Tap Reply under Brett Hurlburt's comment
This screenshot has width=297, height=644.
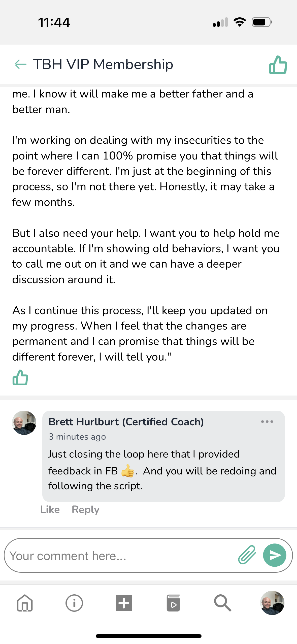(85, 509)
